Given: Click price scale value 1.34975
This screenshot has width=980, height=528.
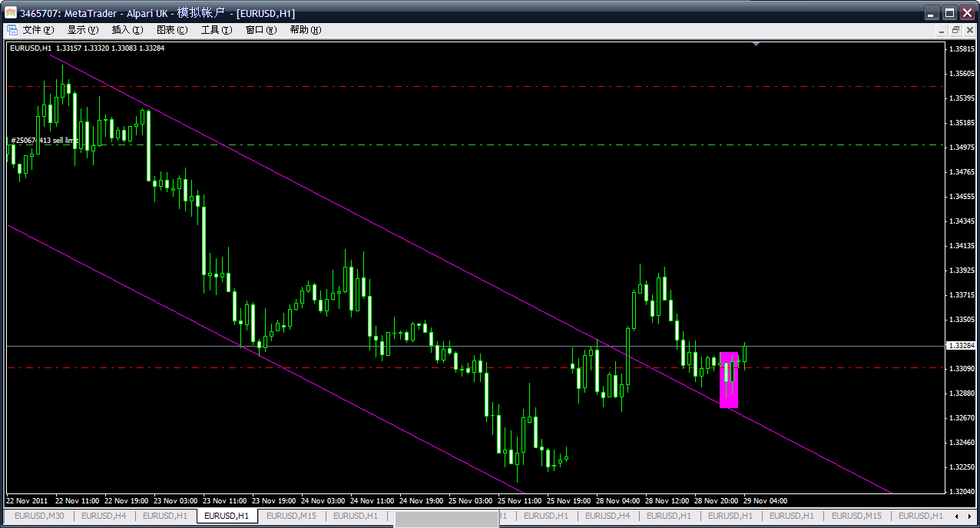Looking at the screenshot, I should tap(962, 148).
